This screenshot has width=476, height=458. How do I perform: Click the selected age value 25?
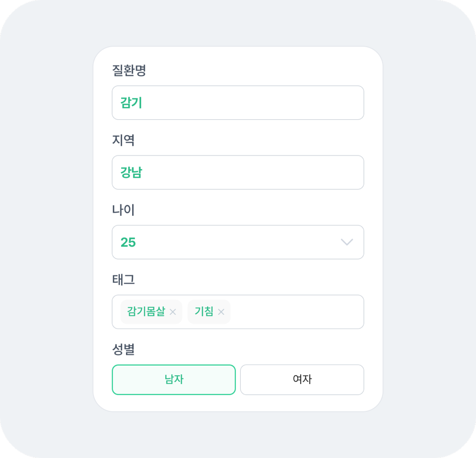pyautogui.click(x=128, y=242)
